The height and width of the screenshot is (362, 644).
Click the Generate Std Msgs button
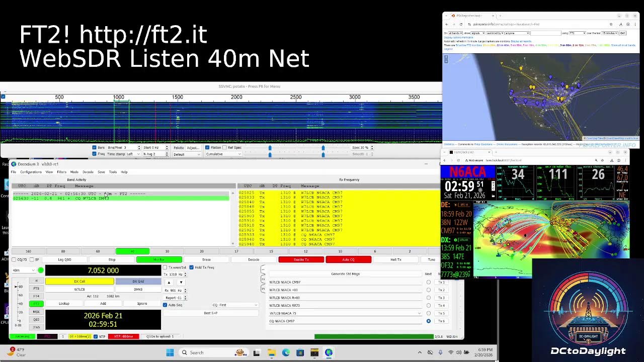[345, 274]
